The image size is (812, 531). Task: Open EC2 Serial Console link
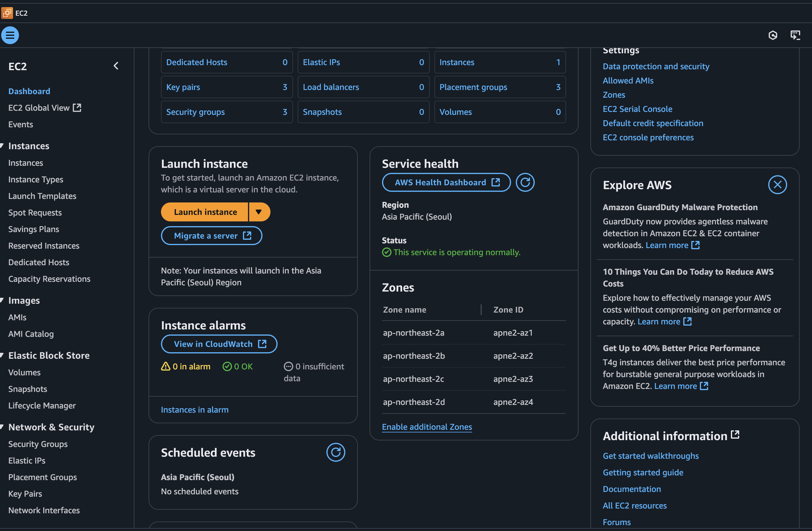(637, 109)
